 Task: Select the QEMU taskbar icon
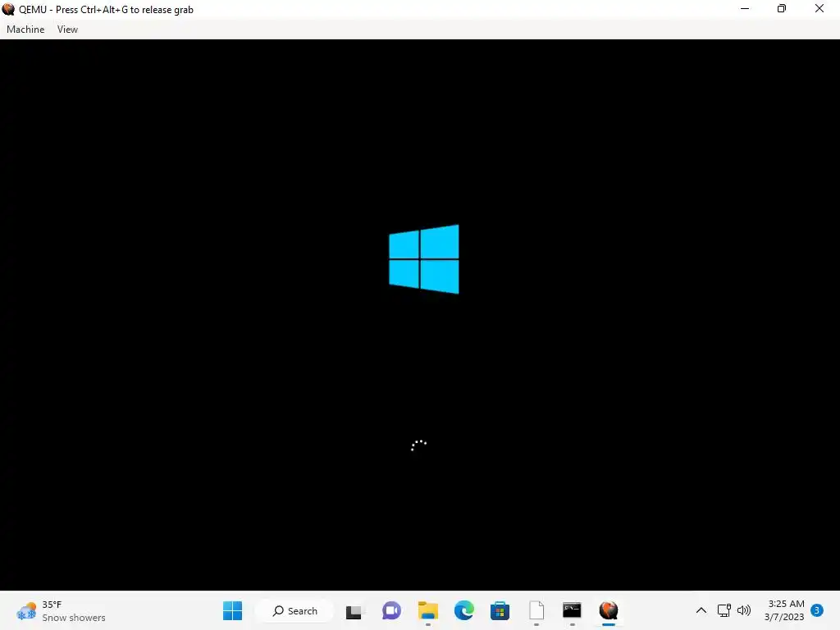[609, 610]
